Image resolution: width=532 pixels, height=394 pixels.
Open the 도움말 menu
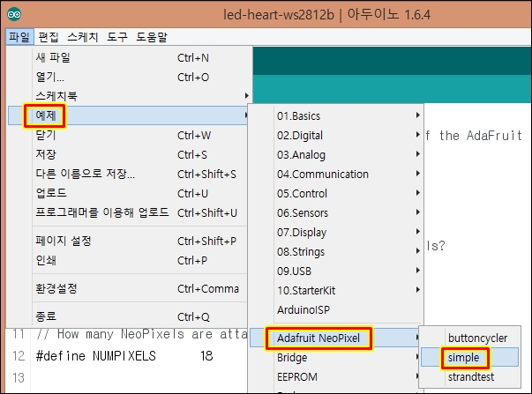[152, 37]
